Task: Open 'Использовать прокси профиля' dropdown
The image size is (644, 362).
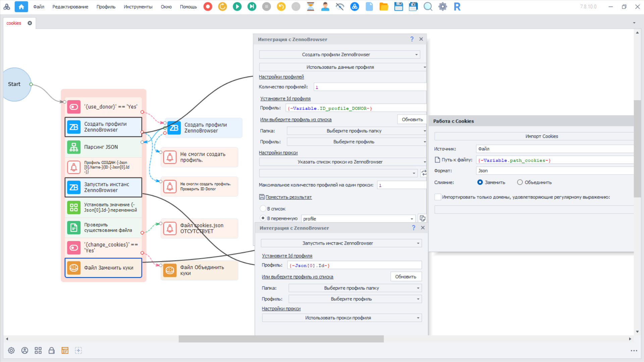Action: [342, 318]
